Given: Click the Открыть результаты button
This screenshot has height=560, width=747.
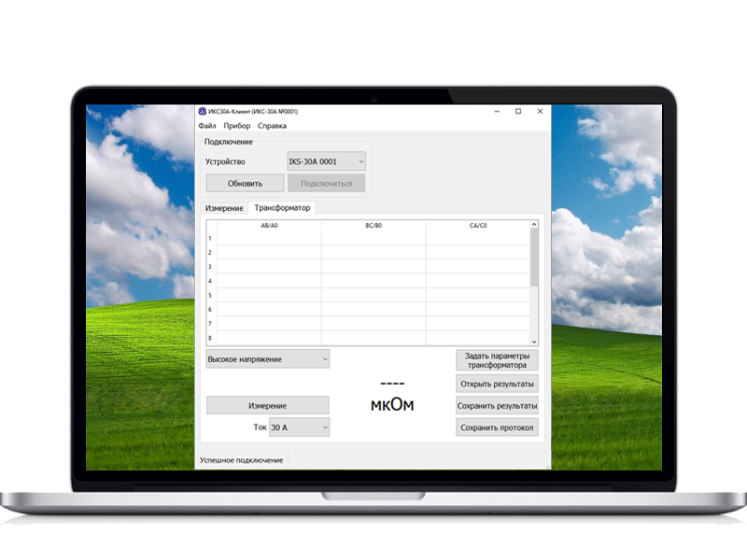Looking at the screenshot, I should tap(497, 384).
